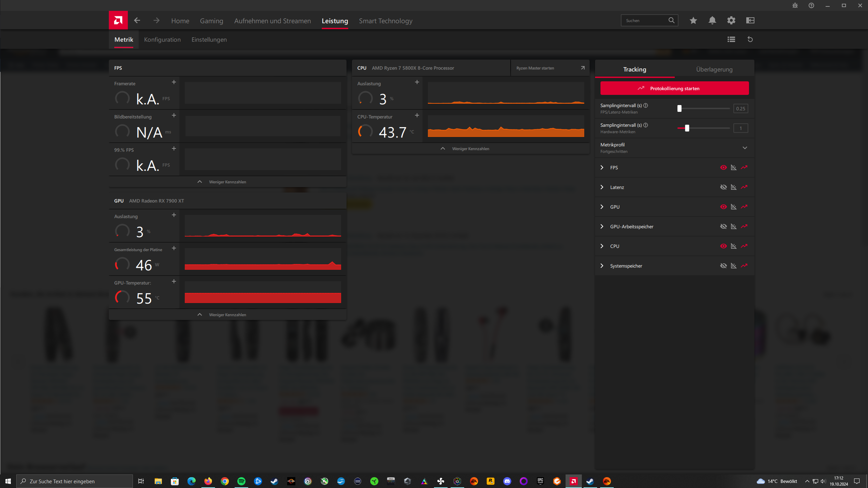Hide FPS metrics via eye icon
This screenshot has width=868, height=488.
[723, 167]
